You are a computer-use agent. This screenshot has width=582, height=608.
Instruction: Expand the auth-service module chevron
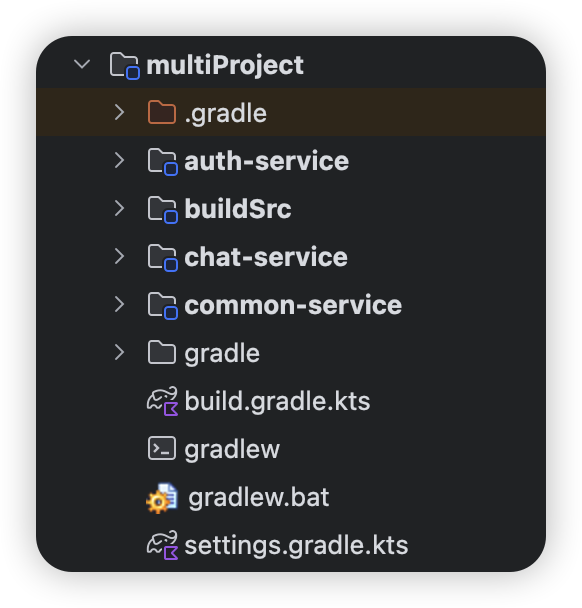pos(119,160)
